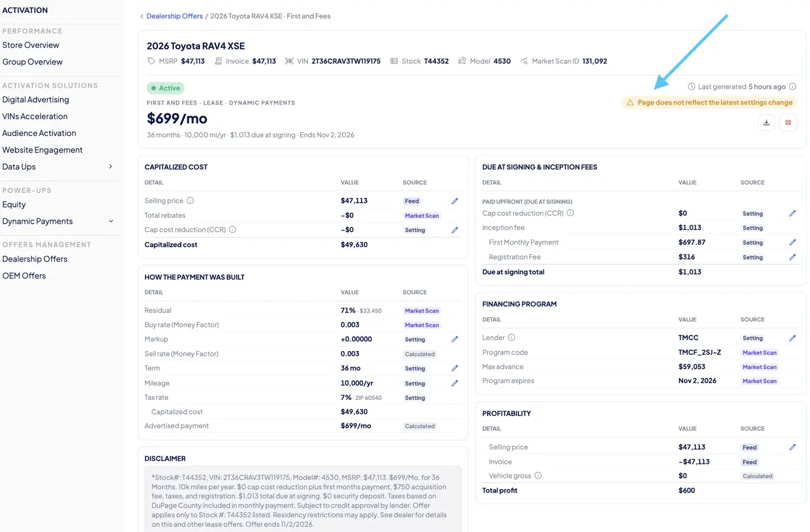This screenshot has height=532, width=810.
Task: Edit the First Monthly Payment value
Action: [x=793, y=242]
